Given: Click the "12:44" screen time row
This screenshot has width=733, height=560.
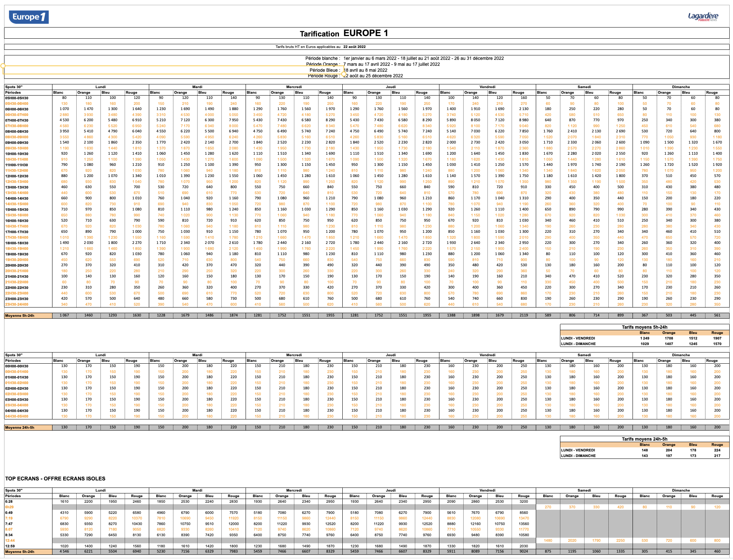Looking at the screenshot, I should [x=10, y=541].
